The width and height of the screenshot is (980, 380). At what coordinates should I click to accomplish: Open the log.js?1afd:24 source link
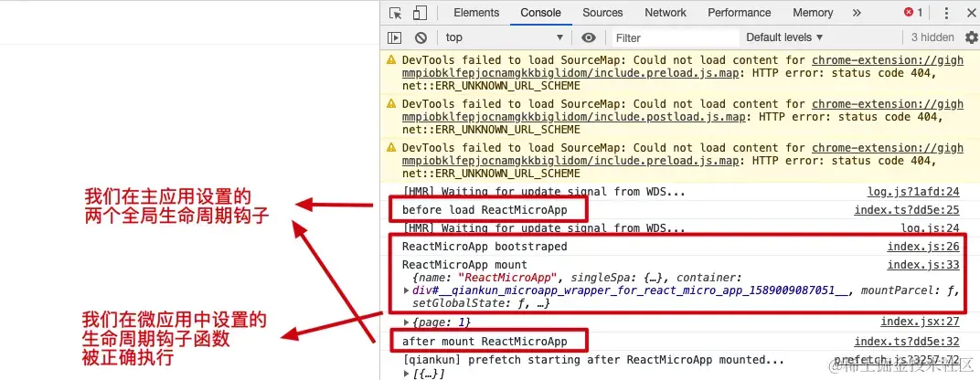tap(913, 192)
